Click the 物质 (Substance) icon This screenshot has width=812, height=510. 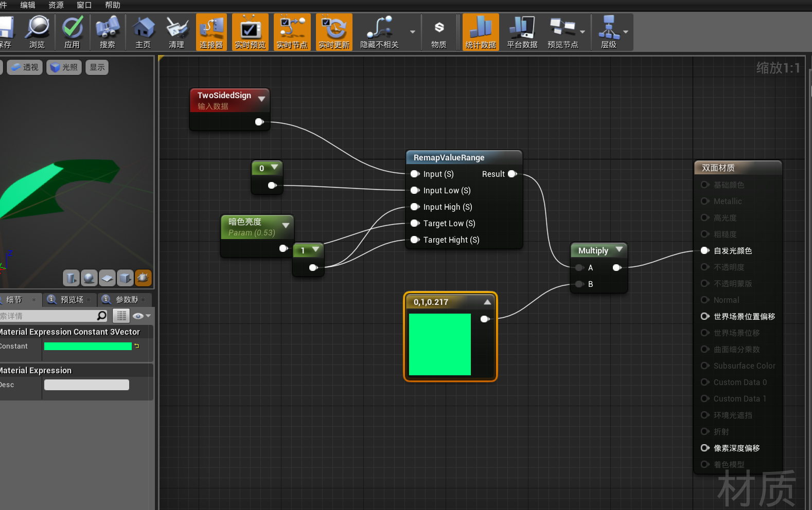pos(439,32)
